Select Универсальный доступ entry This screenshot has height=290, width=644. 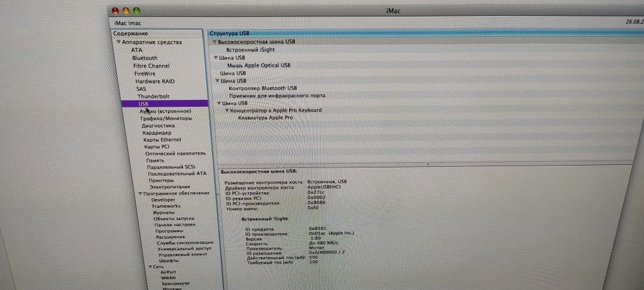coord(184,249)
